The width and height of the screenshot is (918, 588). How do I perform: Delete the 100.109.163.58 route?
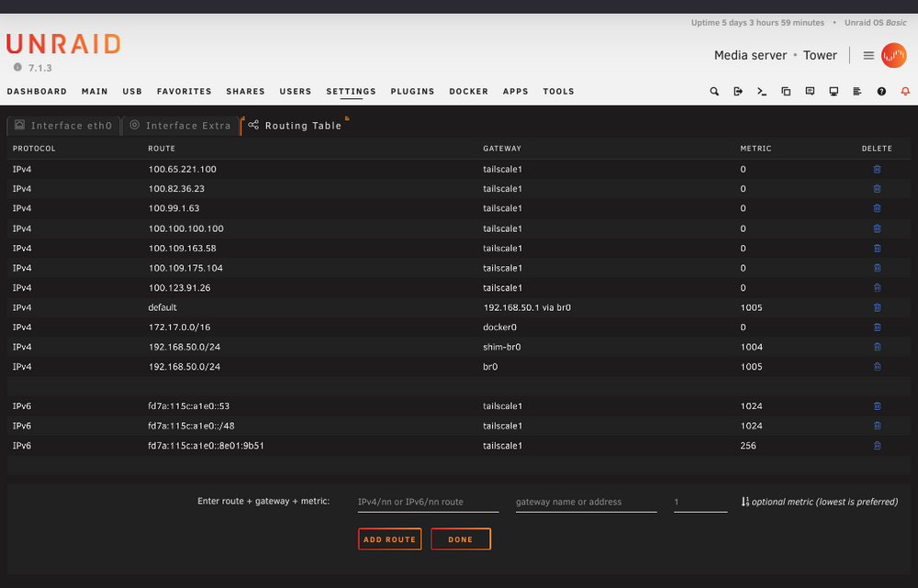tap(877, 248)
